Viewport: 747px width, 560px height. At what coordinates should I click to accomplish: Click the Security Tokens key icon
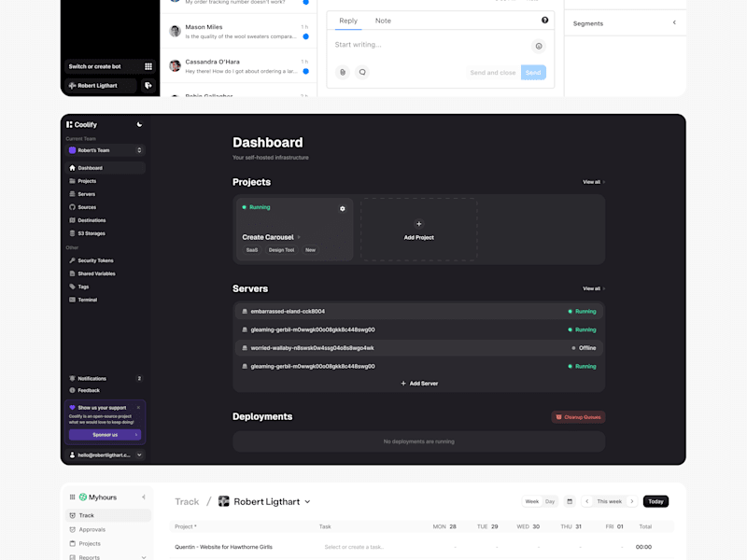[73, 260]
